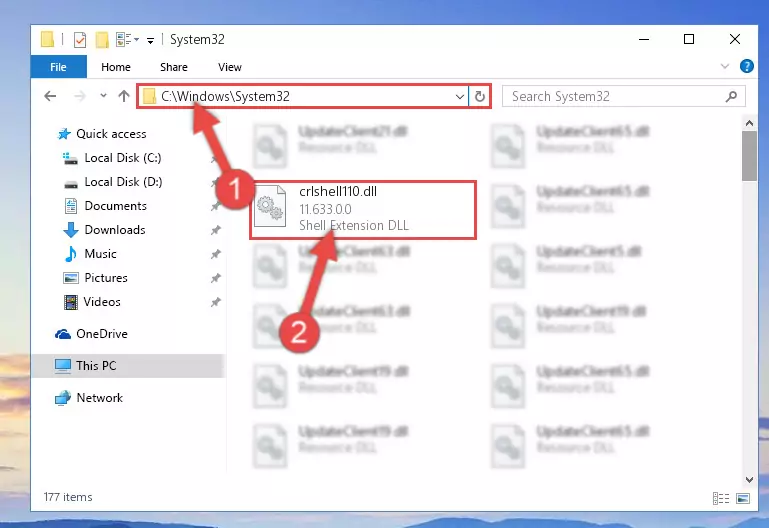Screen dimensions: 769x528
Task: Click the Shell Extension DLL description text
Action: (x=354, y=226)
